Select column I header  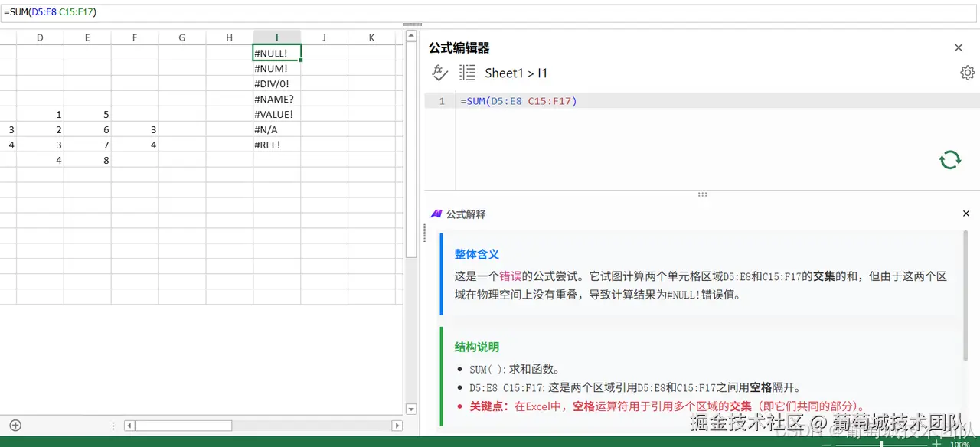[x=277, y=38]
